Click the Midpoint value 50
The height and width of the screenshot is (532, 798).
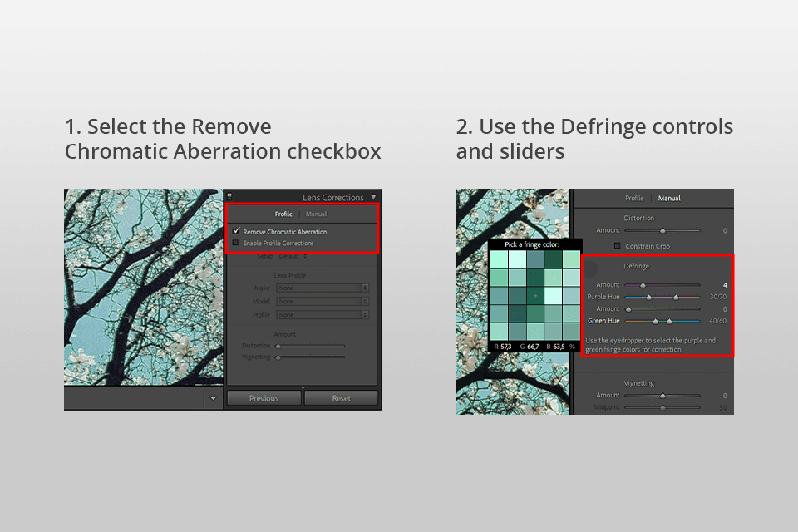tap(723, 408)
